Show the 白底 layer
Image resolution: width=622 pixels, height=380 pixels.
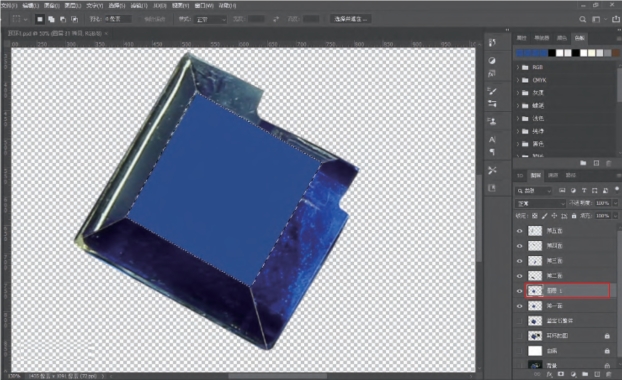pos(519,351)
